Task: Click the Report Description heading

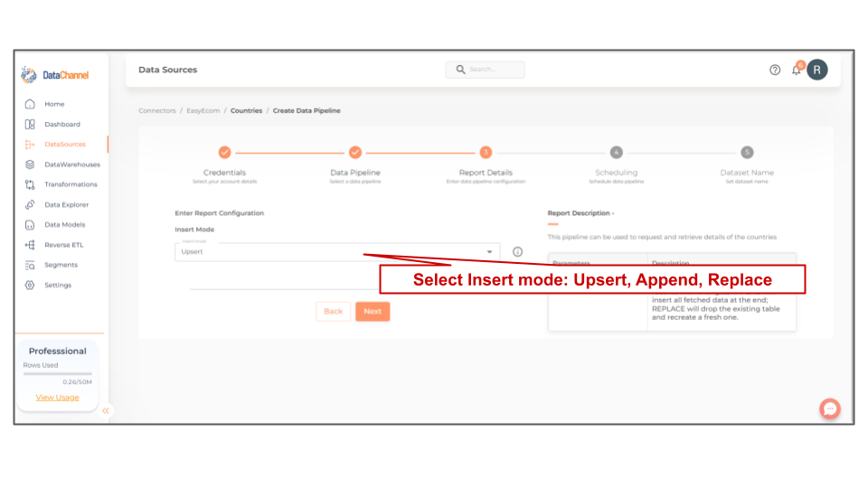Action: pyautogui.click(x=580, y=213)
